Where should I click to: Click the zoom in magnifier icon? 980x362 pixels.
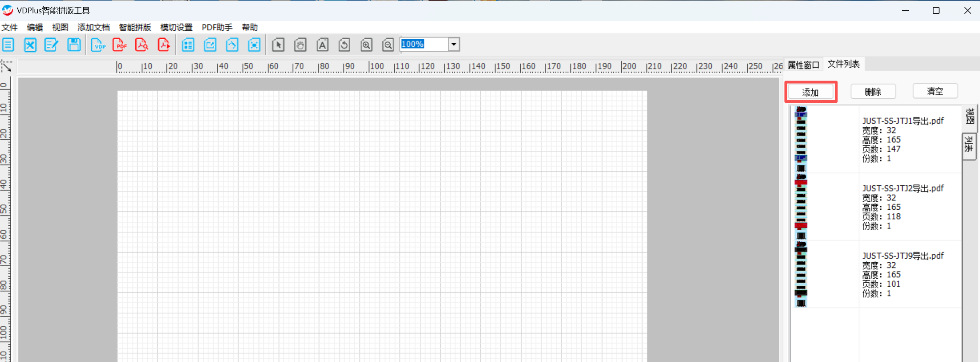(x=366, y=45)
